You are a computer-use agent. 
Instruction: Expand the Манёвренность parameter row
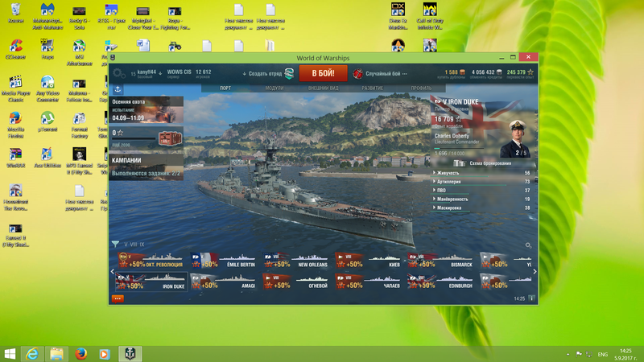[481, 199]
